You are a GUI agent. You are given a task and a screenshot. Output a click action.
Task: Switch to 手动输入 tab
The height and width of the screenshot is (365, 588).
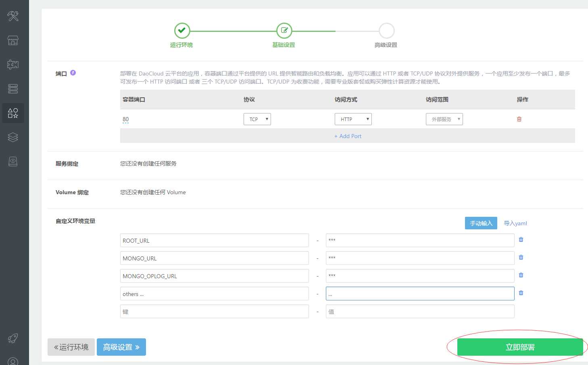tap(481, 223)
